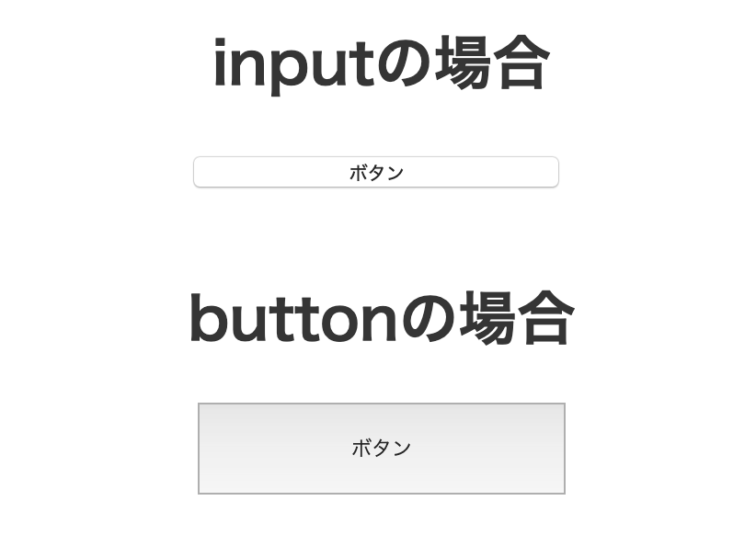Image resolution: width=756 pixels, height=535 pixels.
Task: Select the heading text inputの場合
Action: [378, 63]
